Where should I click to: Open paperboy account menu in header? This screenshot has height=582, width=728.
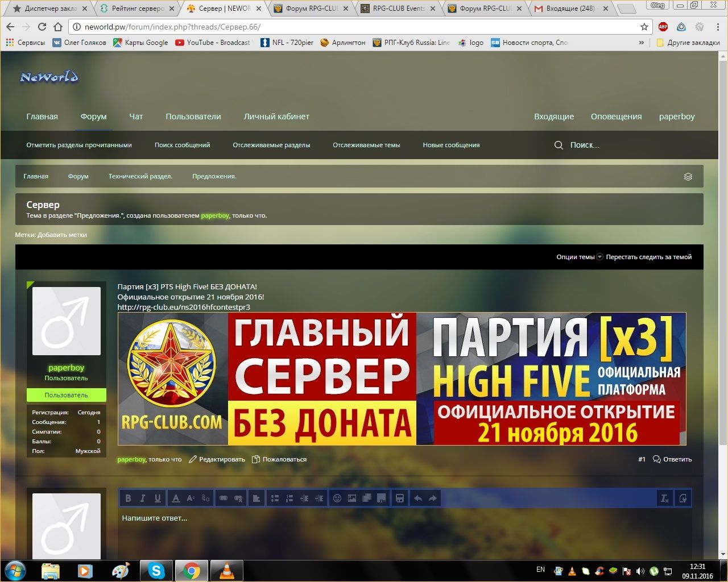coord(677,117)
